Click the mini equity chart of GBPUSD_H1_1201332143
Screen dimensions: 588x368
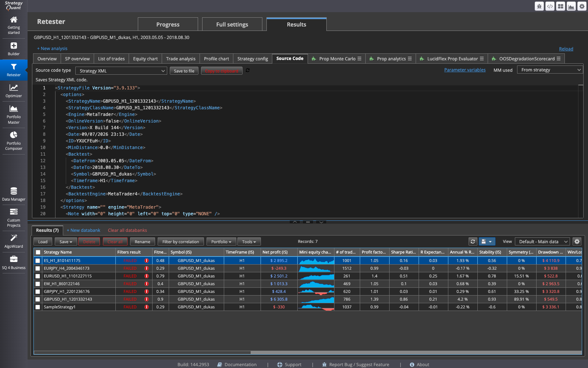[316, 299]
